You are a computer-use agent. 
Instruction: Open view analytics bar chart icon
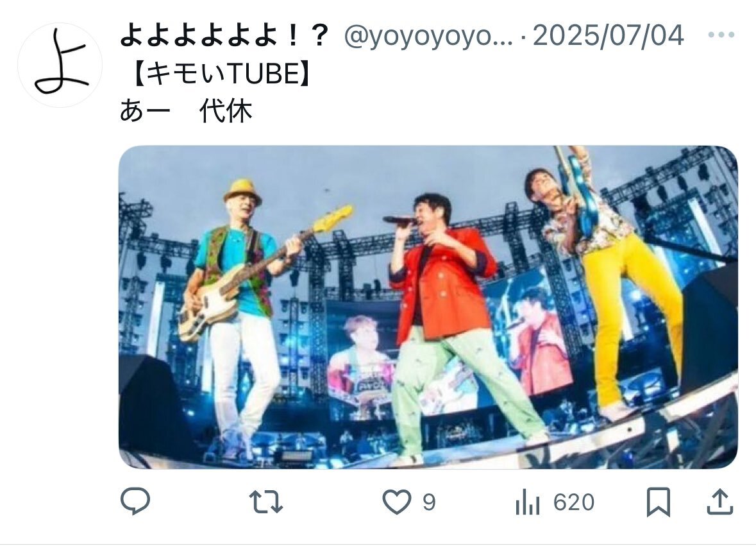(x=528, y=502)
